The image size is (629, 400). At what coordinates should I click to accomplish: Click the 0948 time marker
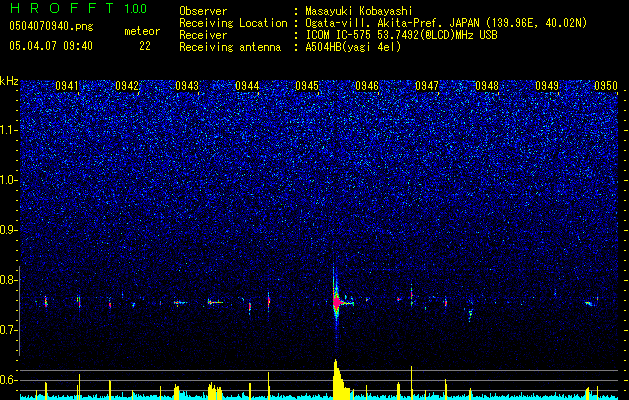click(x=487, y=86)
